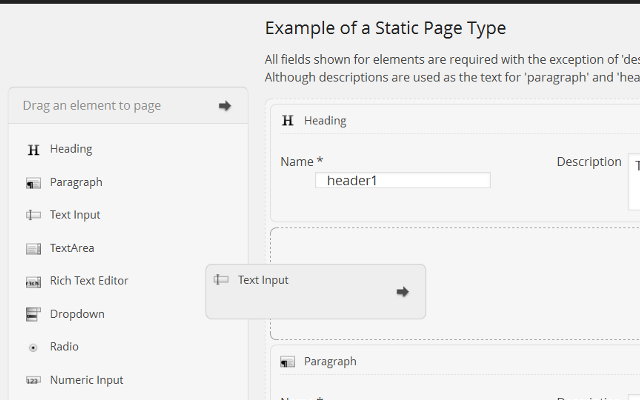Click the Rich Text Editor icon
The width and height of the screenshot is (640, 400).
pyautogui.click(x=33, y=282)
